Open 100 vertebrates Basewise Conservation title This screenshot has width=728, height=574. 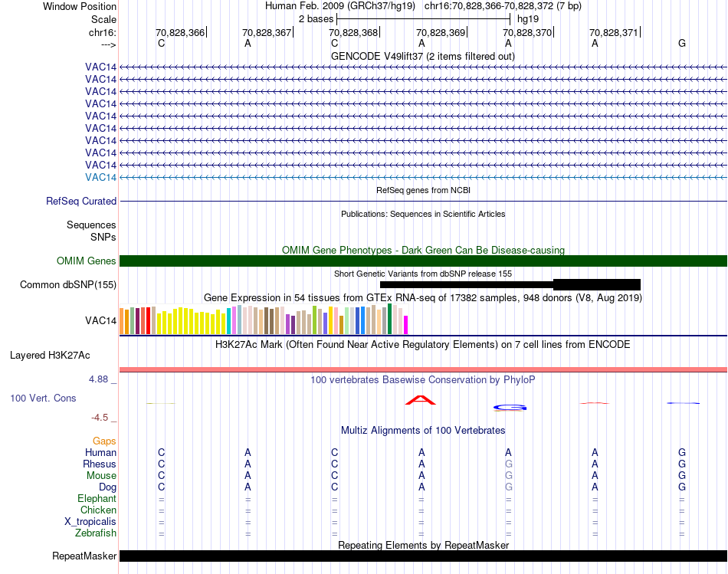point(423,379)
